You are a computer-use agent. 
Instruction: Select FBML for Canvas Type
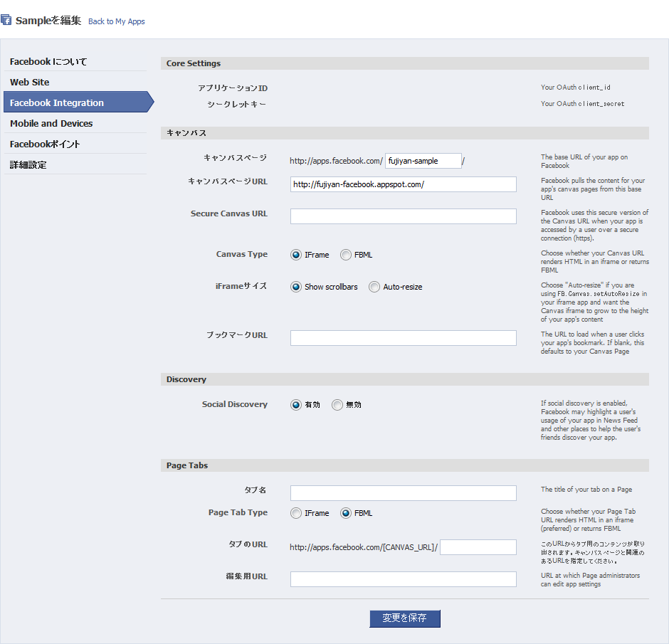346,255
